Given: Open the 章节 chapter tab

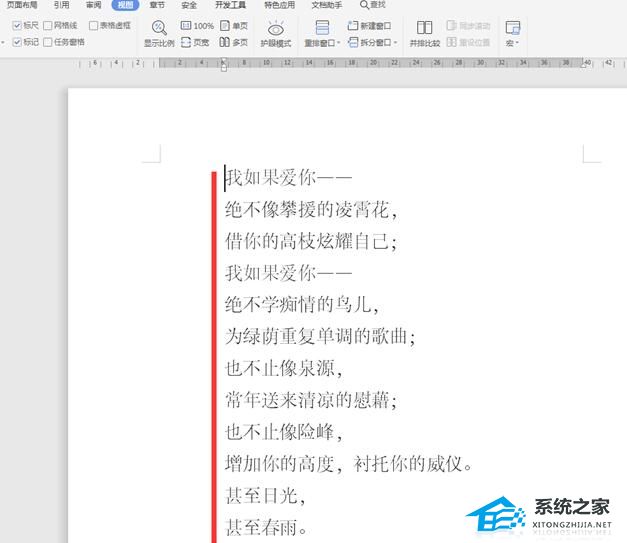Looking at the screenshot, I should tap(157, 5).
